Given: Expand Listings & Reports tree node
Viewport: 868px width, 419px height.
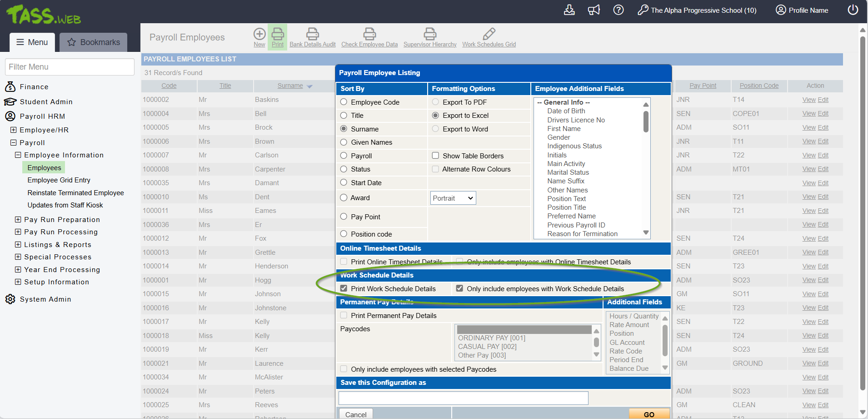Looking at the screenshot, I should (18, 245).
